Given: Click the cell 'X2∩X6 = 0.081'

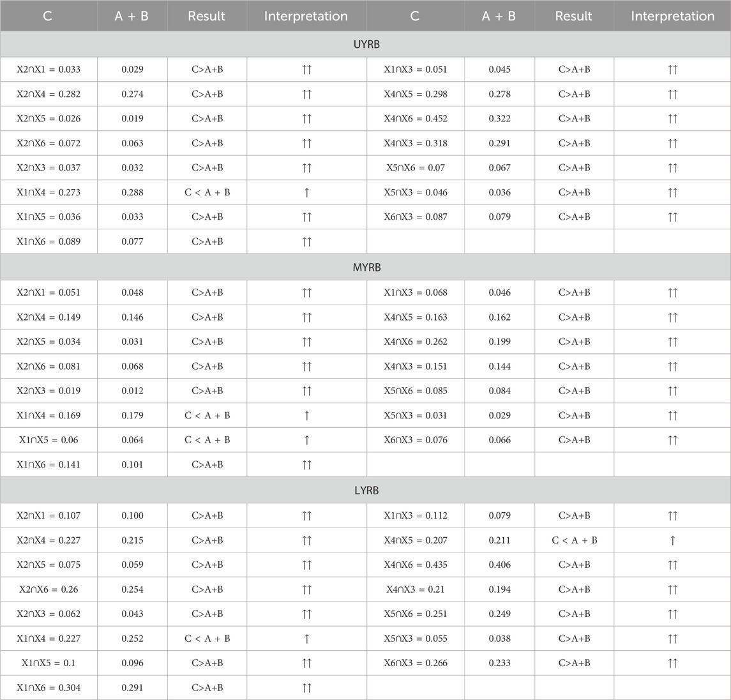Looking at the screenshot, I should click(49, 366).
